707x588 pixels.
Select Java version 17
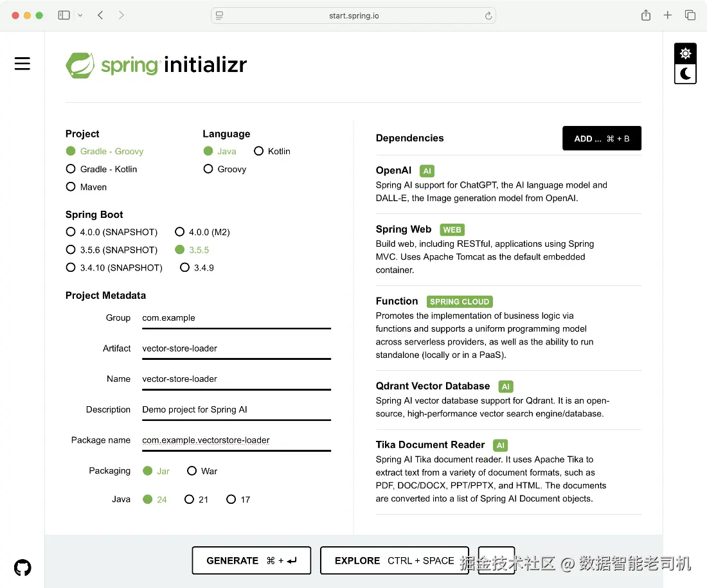tap(238, 499)
